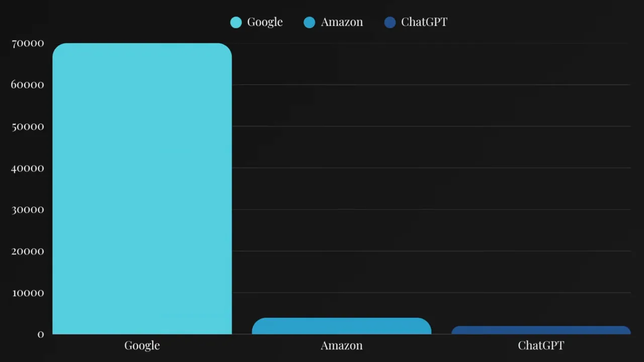Click the Google legend color dot
Image resolution: width=644 pixels, height=362 pixels.
click(x=236, y=22)
